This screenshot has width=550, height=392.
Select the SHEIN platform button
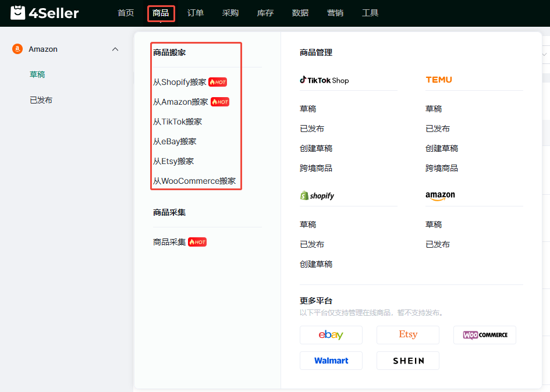408,361
